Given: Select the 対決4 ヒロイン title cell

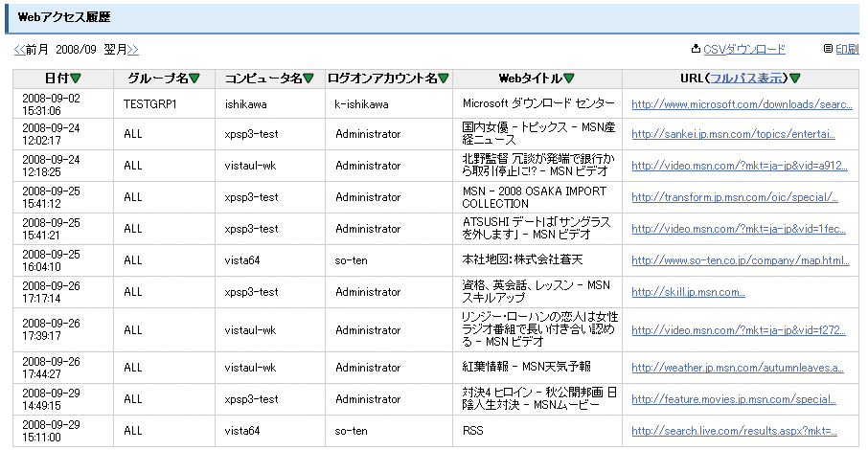Looking at the screenshot, I should pos(539,398).
